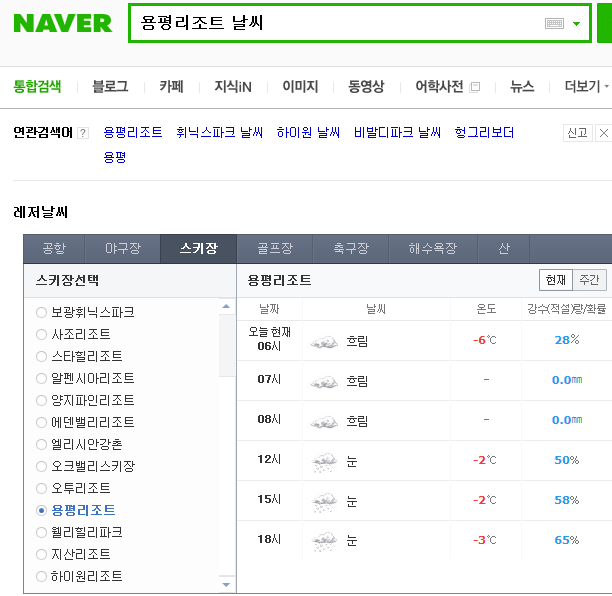Viewport: 612px width, 596px height.
Task: Open related search 비발디파크 날씨
Action: click(x=397, y=132)
